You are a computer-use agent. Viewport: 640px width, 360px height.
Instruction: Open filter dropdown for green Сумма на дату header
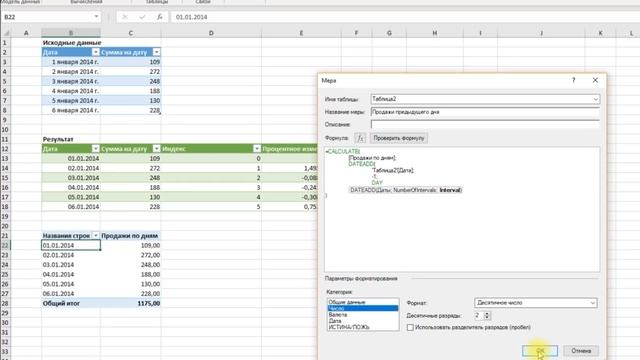coord(156,149)
